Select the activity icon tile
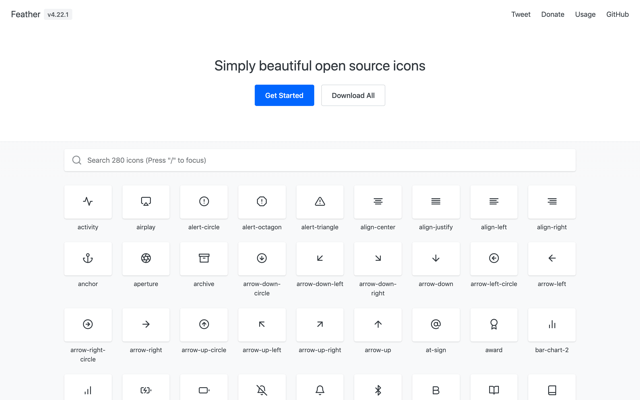The height and width of the screenshot is (400, 640). tap(88, 202)
